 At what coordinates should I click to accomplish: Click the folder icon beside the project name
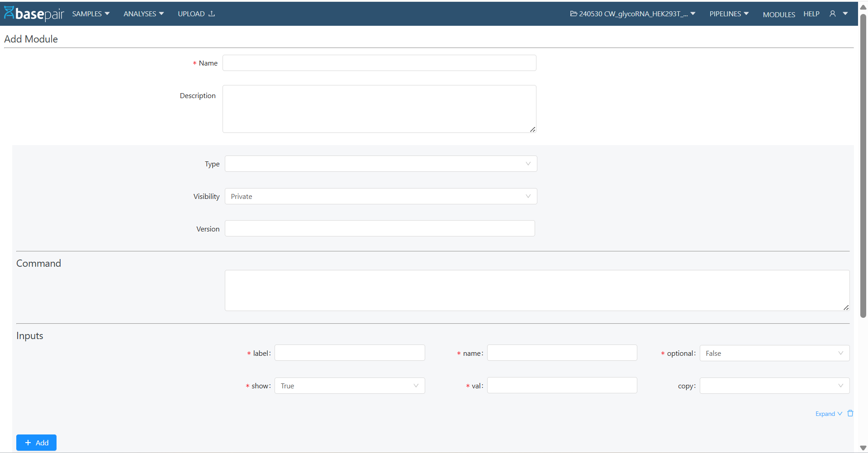(x=573, y=14)
